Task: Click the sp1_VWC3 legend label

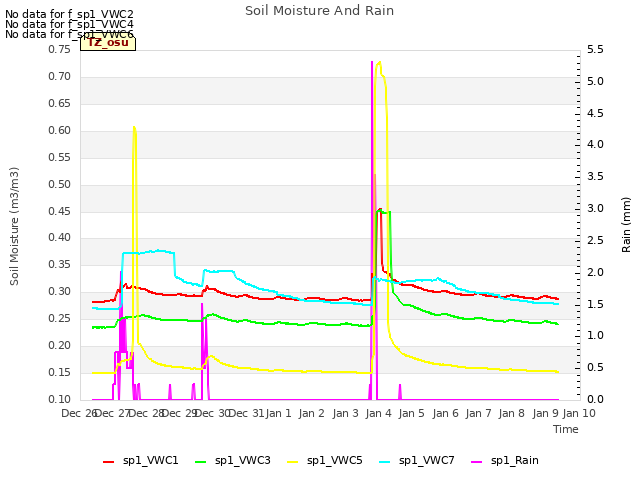Action: (x=242, y=460)
